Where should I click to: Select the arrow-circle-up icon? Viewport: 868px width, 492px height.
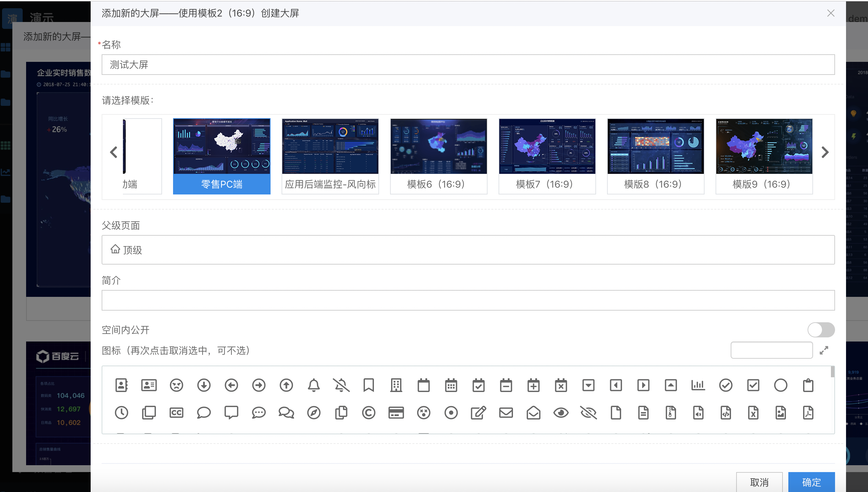pyautogui.click(x=286, y=385)
